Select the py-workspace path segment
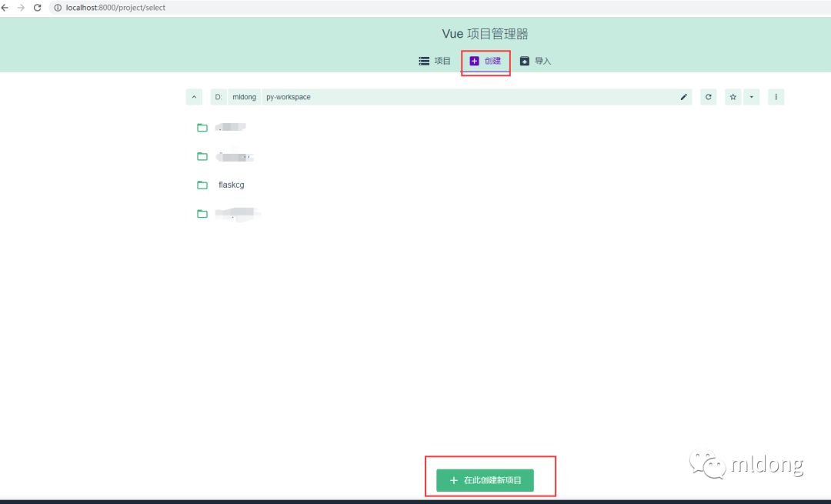The width and height of the screenshot is (831, 504). 289,97
